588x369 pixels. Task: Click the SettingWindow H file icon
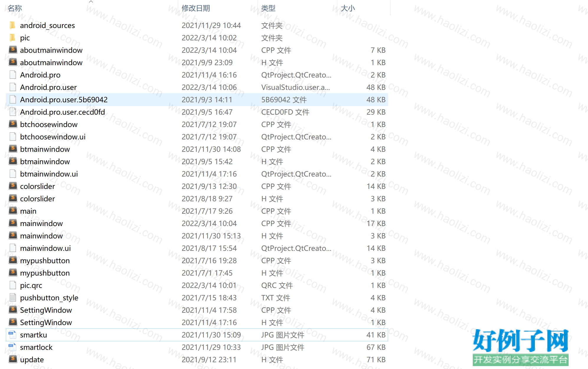pos(13,322)
